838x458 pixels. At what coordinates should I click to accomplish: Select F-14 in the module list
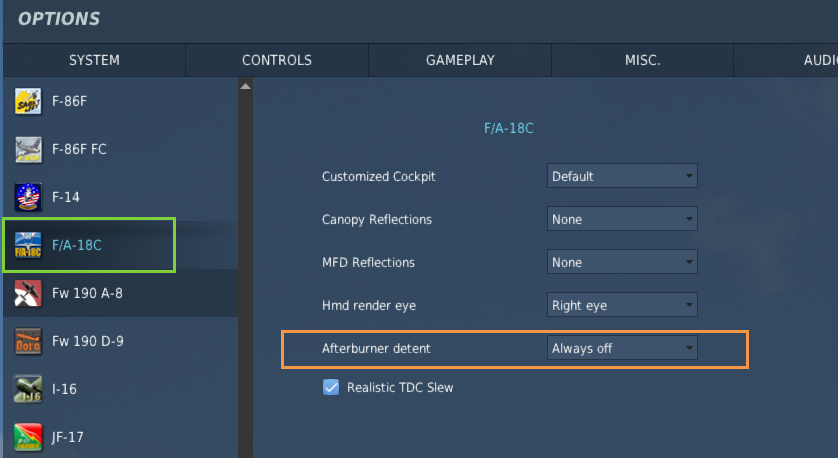click(x=120, y=197)
